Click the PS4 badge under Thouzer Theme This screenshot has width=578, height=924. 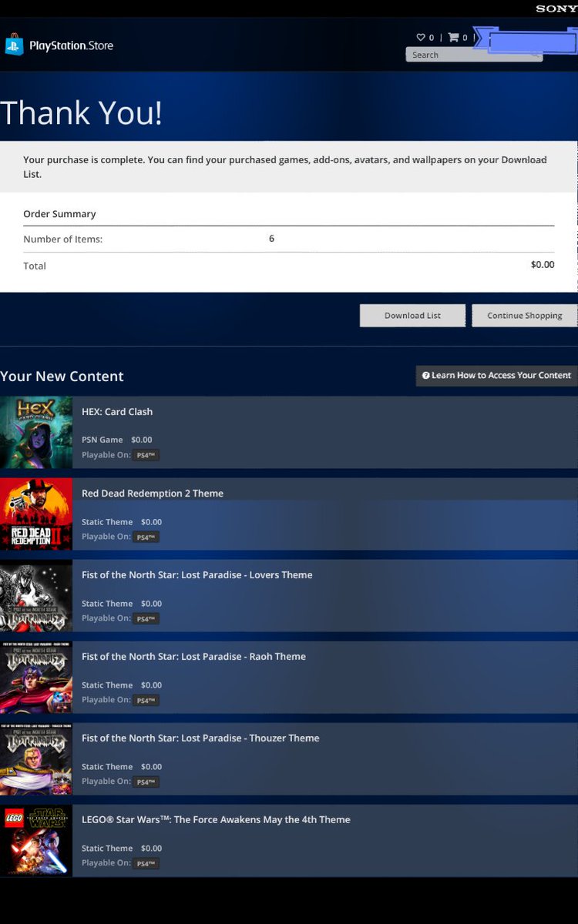click(146, 782)
